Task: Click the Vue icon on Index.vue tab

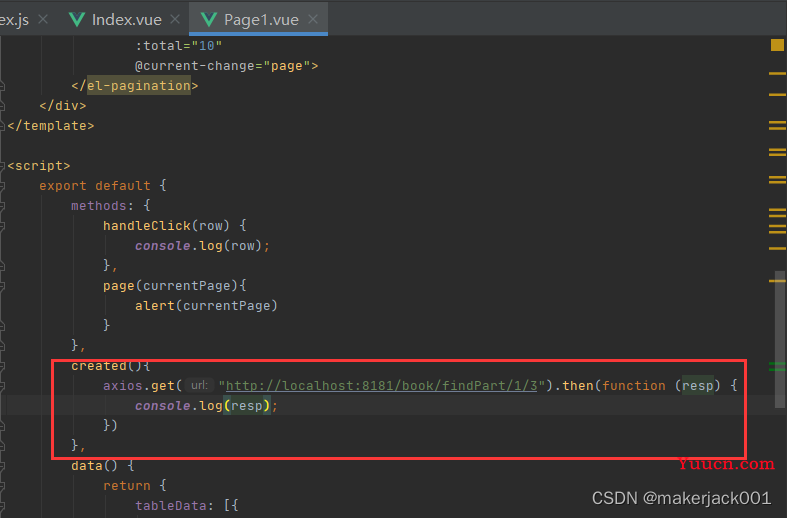Action: coord(77,20)
